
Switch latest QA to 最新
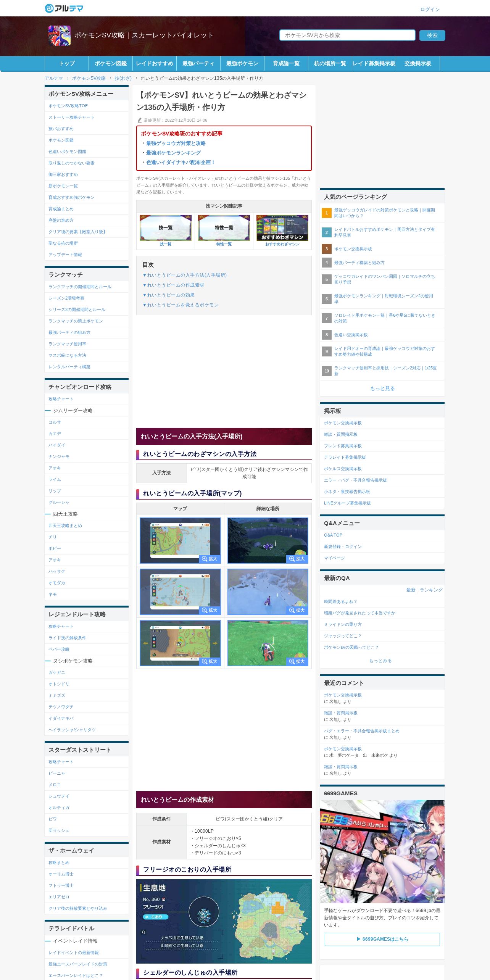[411, 590]
